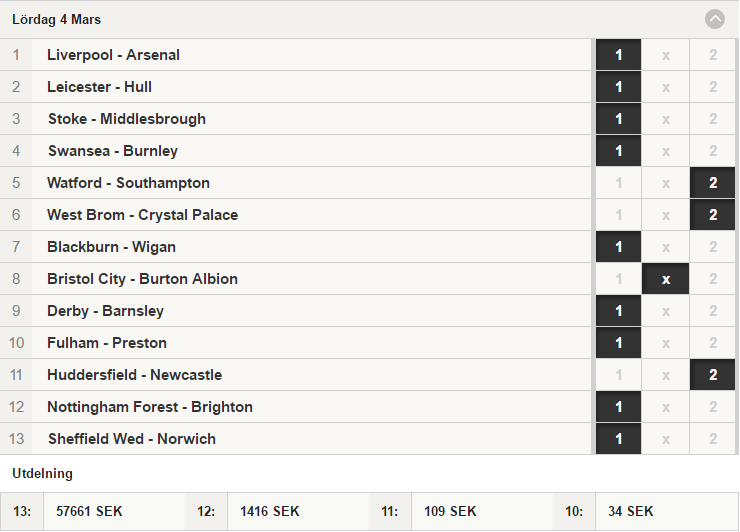This screenshot has height=532, width=740.
Task: Choose away win (2) for Blackburn - Wigan
Action: tap(713, 247)
